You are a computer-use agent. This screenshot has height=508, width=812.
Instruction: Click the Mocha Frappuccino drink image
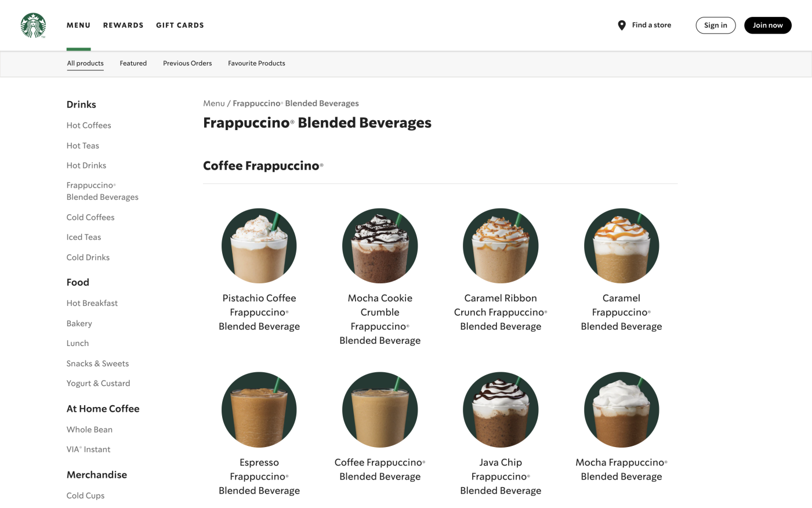621,410
